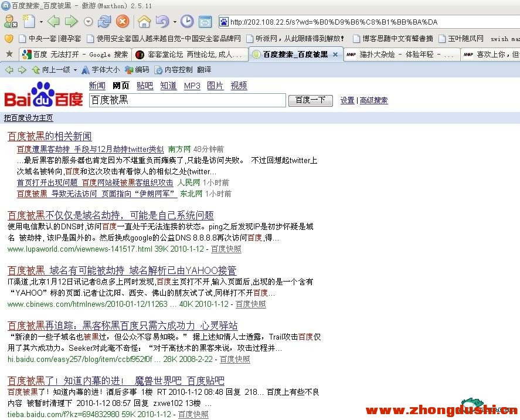
Task: Refresh the page using the blue arrows icon
Action: pos(104,22)
